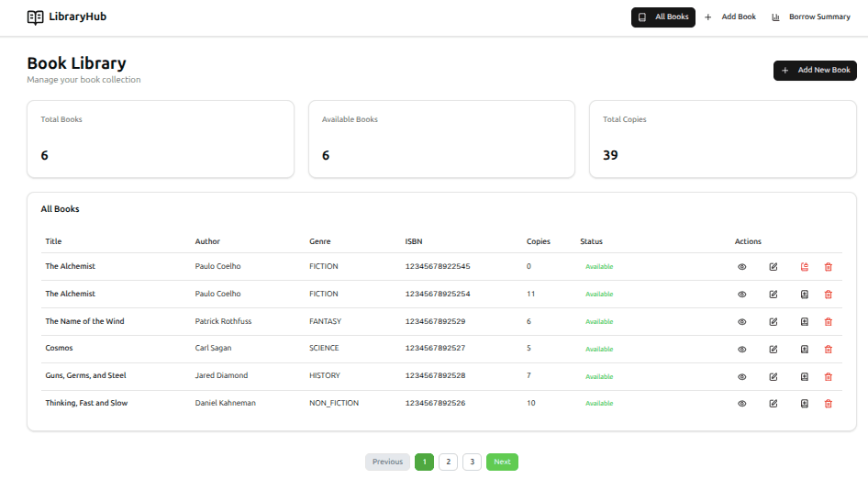Click the red borrow icon for zero-copy Alchemist

point(805,267)
